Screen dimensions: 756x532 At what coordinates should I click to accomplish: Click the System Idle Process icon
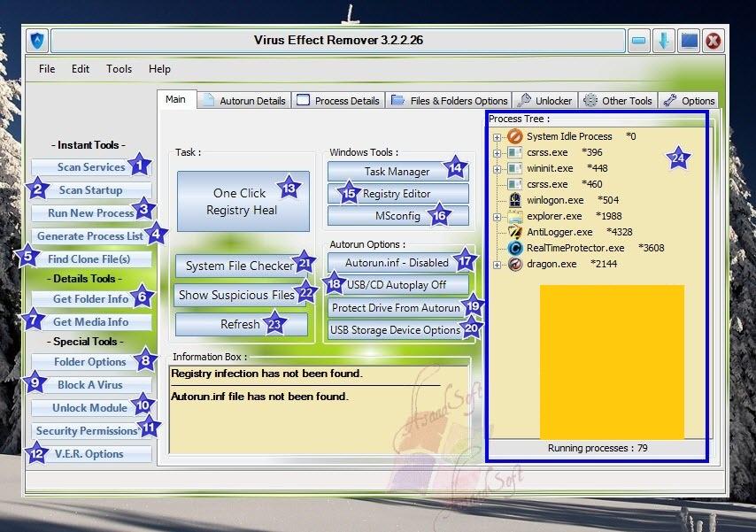coord(515,136)
